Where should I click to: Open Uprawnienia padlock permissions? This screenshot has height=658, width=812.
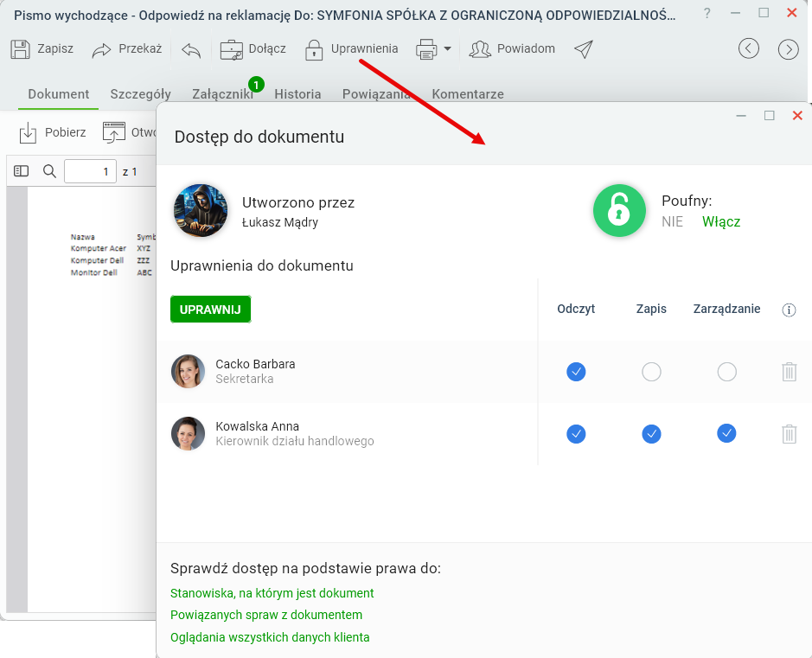pyautogui.click(x=352, y=49)
